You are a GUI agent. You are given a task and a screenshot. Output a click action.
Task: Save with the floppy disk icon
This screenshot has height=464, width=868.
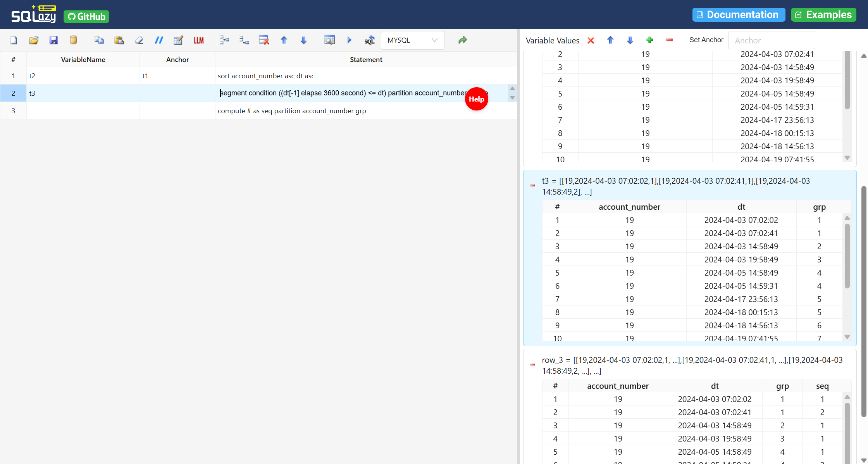pos(53,40)
